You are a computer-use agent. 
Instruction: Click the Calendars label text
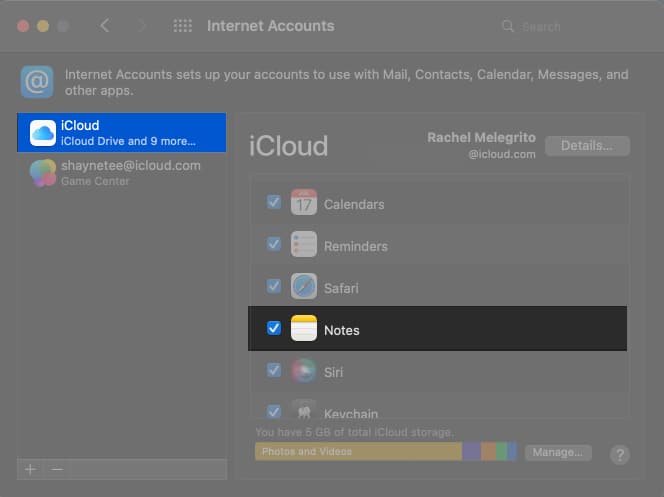(x=354, y=204)
